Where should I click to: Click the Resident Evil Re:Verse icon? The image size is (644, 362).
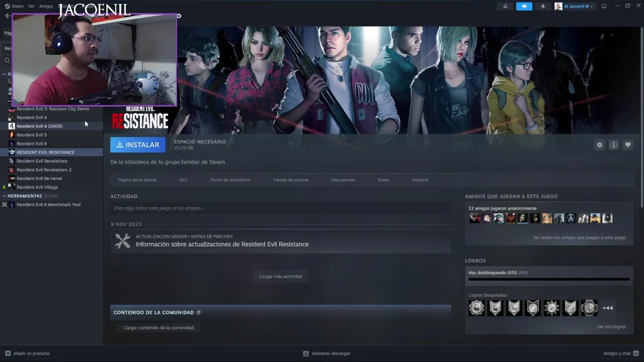pos(12,178)
